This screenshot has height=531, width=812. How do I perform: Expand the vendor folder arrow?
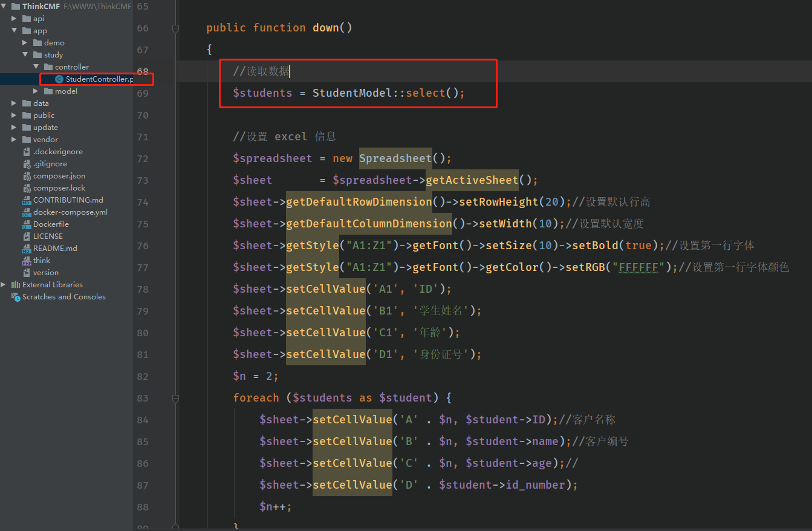click(x=14, y=140)
